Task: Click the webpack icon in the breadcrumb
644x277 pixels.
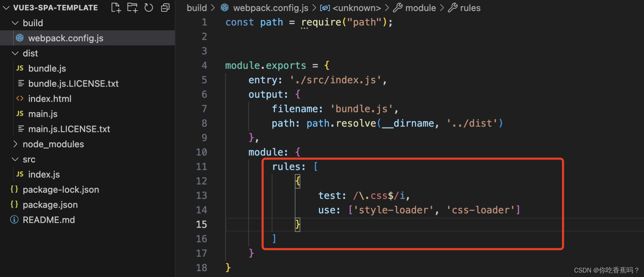Action: 225,7
